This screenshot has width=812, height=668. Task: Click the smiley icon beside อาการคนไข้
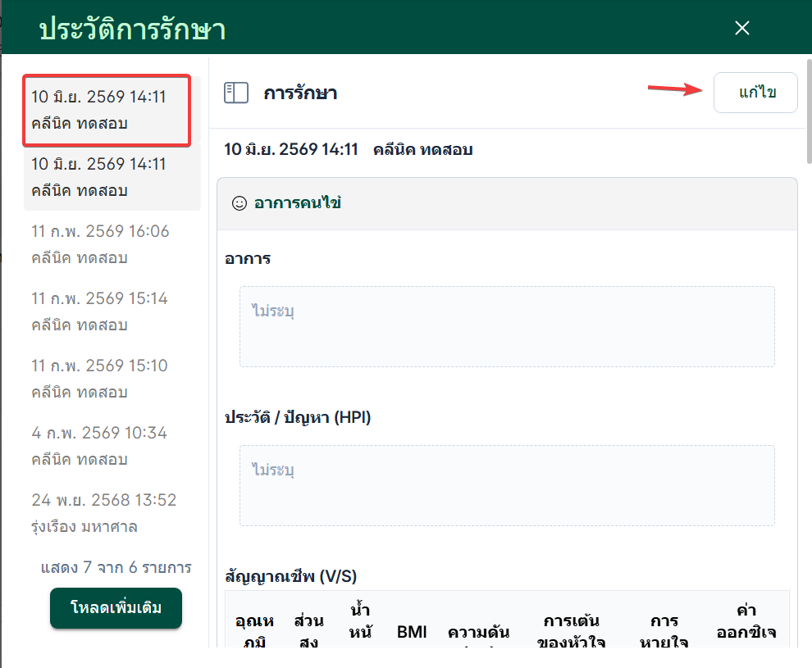pos(239,203)
